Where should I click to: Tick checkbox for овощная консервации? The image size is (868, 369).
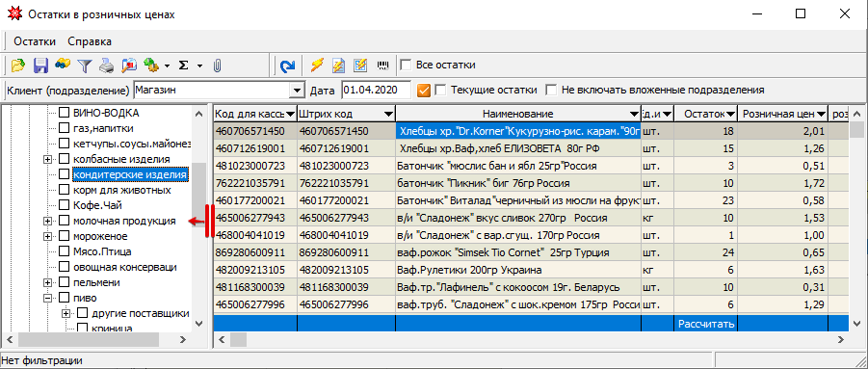pos(65,267)
